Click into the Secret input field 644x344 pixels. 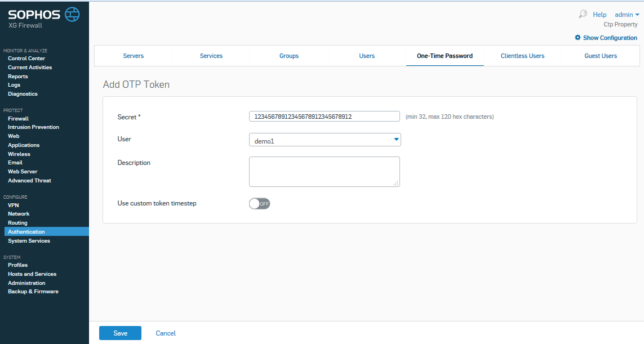(x=324, y=117)
